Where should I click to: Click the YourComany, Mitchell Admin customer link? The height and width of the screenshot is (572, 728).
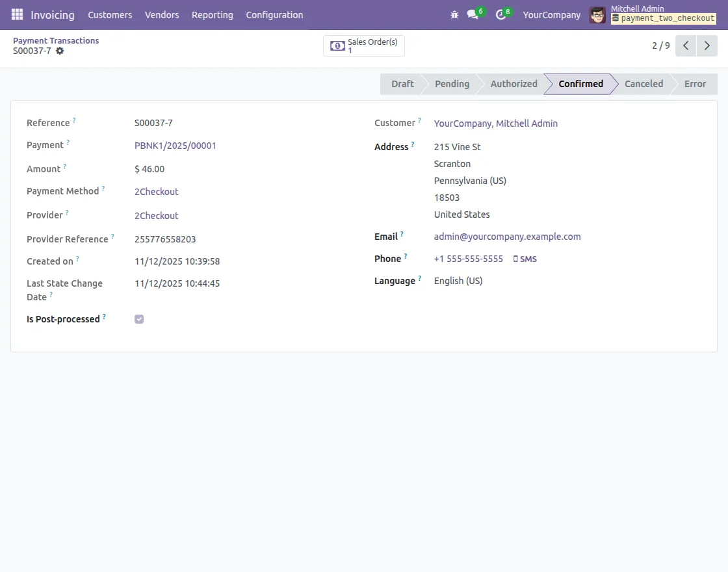495,123
